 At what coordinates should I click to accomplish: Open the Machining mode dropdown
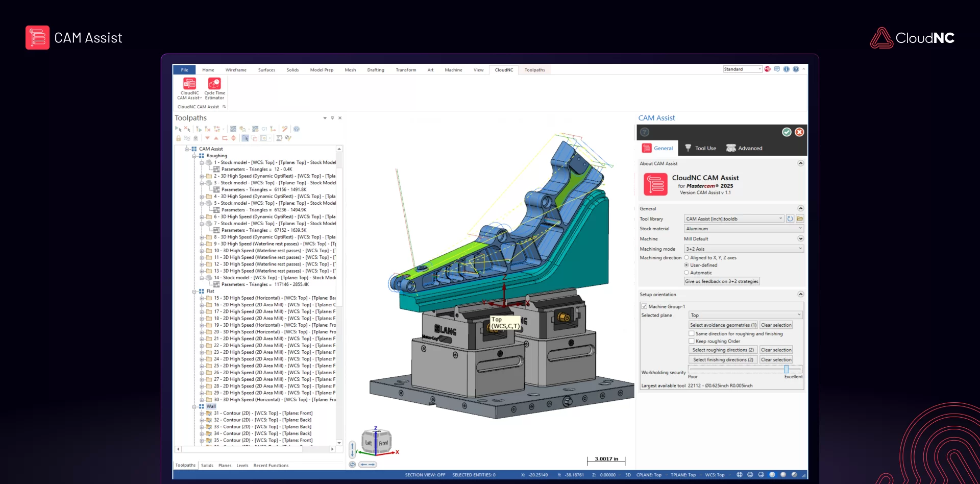click(x=744, y=249)
